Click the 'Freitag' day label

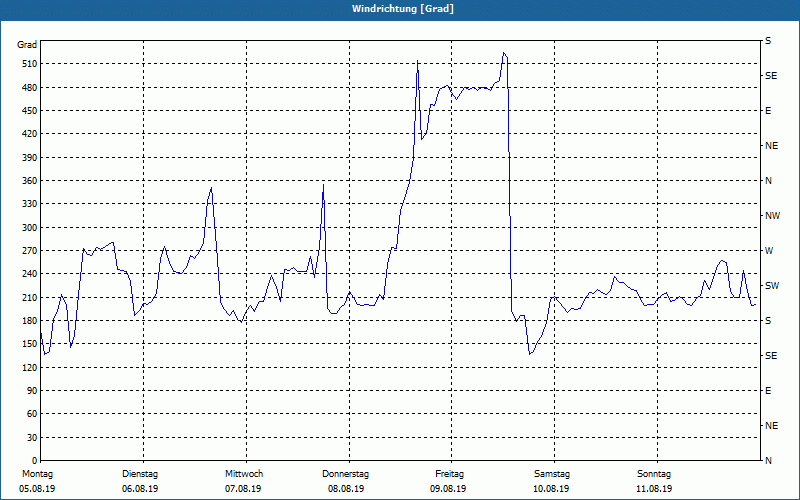pos(449,474)
